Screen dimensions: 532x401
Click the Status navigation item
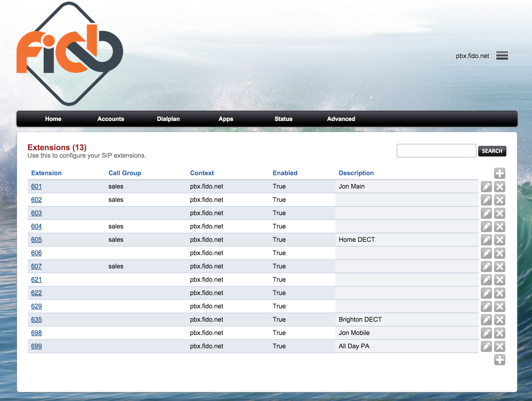[283, 119]
